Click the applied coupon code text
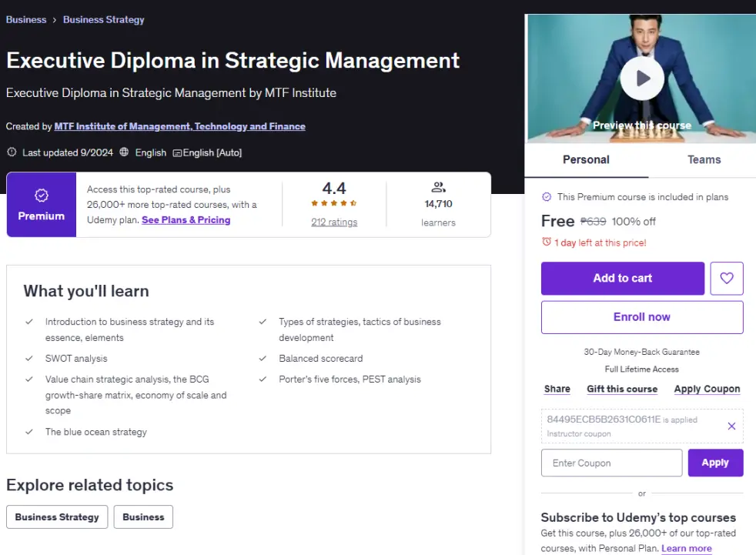Screen dimensions: 756x555 (x=604, y=420)
